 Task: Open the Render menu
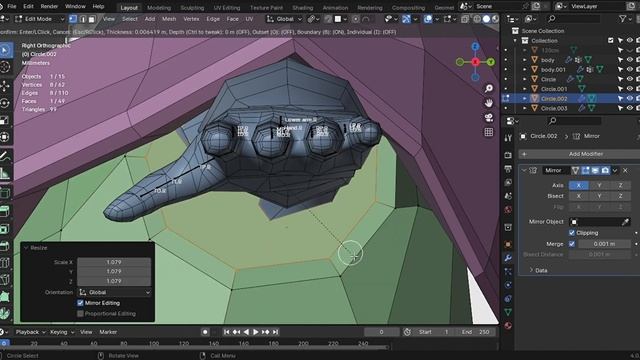(49, 7)
